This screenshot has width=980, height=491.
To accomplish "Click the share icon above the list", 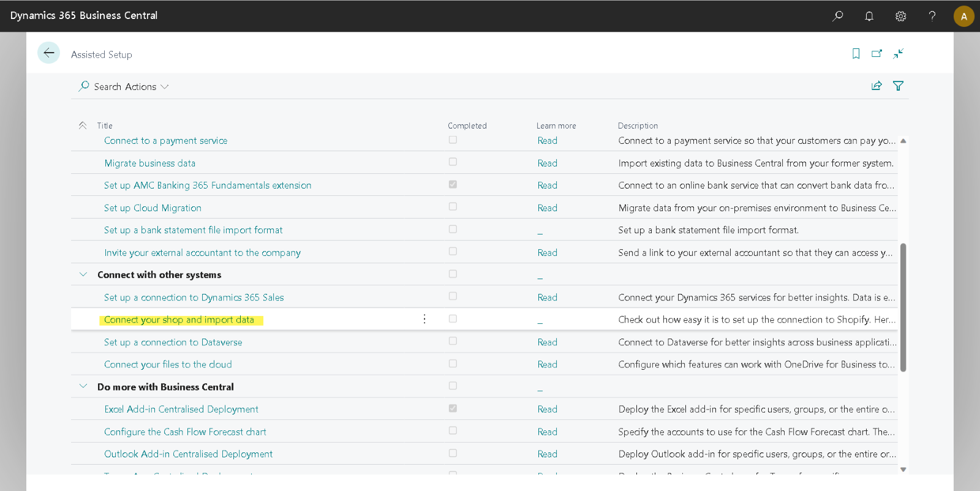I will point(876,86).
